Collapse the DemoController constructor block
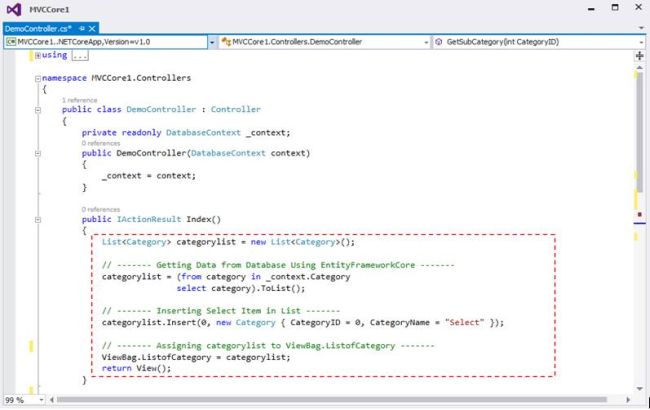This screenshot has width=650, height=410. click(38, 153)
